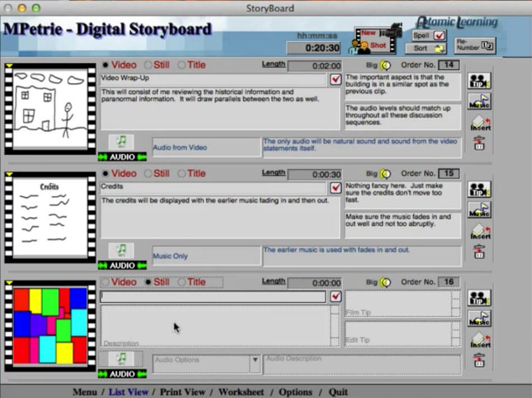This screenshot has width=532, height=398.
Task: Switch to Print View
Action: coord(182,392)
